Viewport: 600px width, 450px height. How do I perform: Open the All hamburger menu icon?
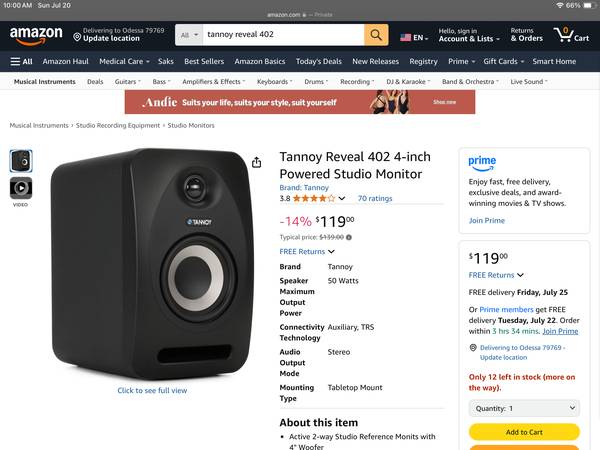(x=15, y=61)
